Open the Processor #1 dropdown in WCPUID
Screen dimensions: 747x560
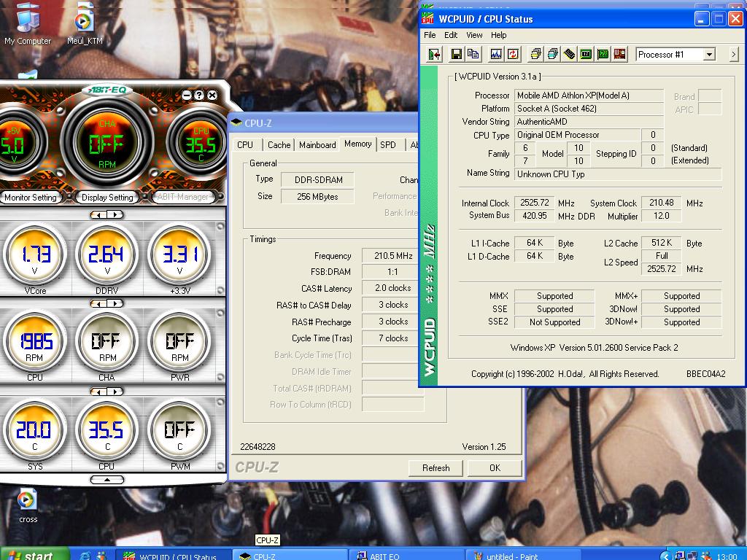click(x=709, y=54)
